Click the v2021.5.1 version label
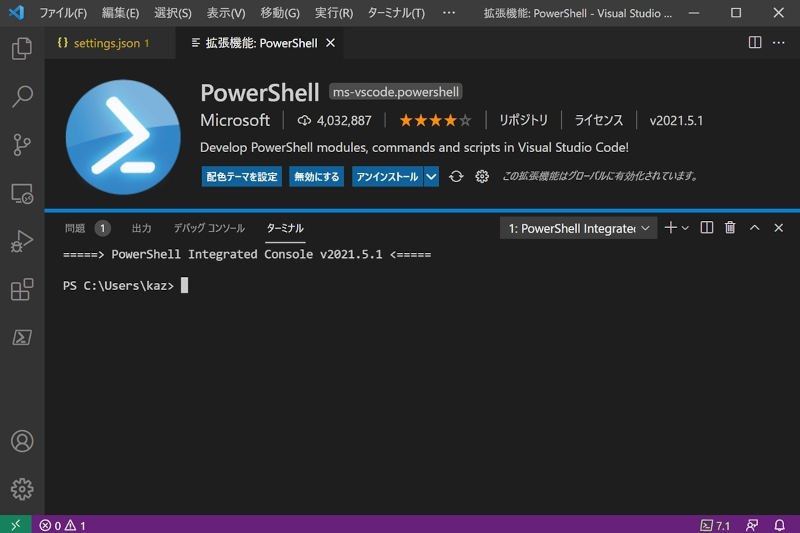This screenshot has width=800, height=533. (x=676, y=120)
